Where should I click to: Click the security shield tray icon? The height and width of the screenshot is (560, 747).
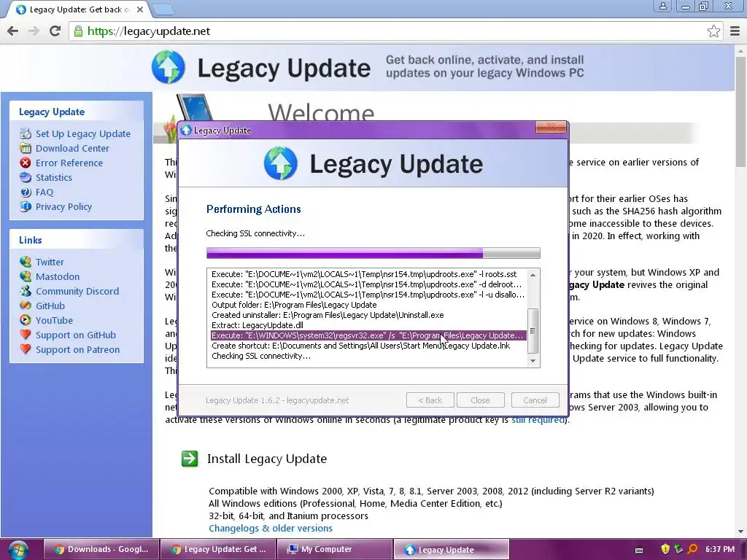[x=665, y=549]
